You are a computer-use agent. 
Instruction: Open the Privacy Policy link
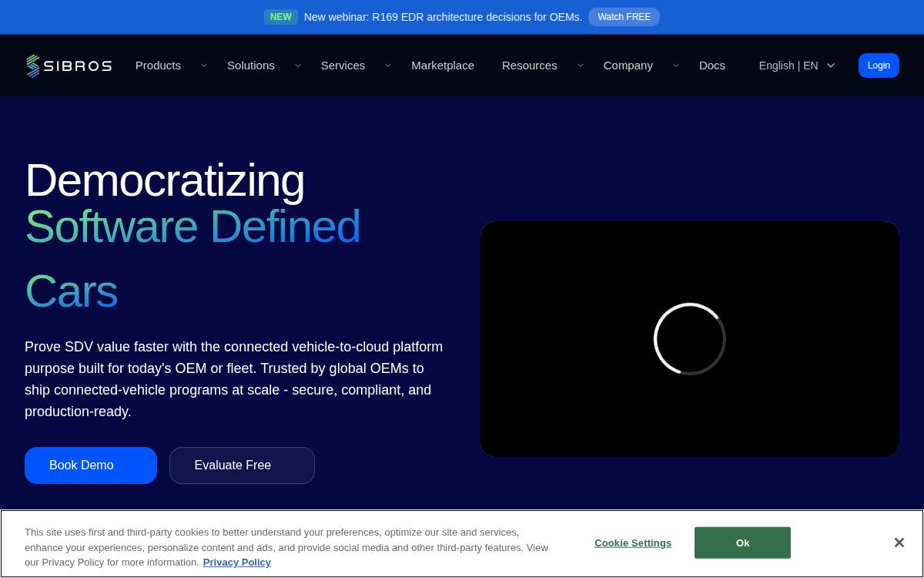[x=237, y=563]
